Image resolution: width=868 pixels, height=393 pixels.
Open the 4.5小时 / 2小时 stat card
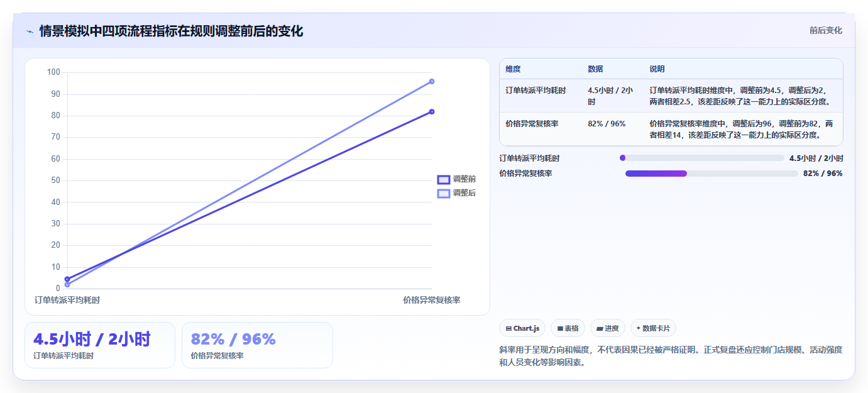click(x=100, y=345)
